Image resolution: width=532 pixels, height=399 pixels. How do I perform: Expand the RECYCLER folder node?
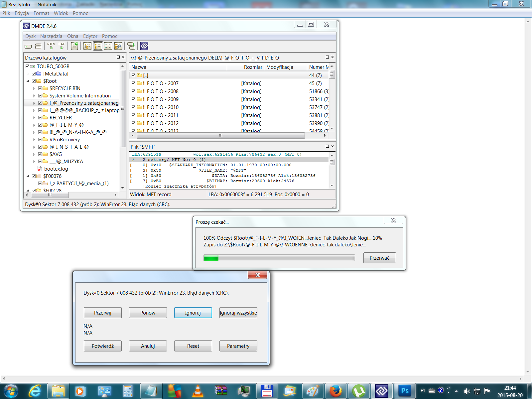(x=34, y=118)
